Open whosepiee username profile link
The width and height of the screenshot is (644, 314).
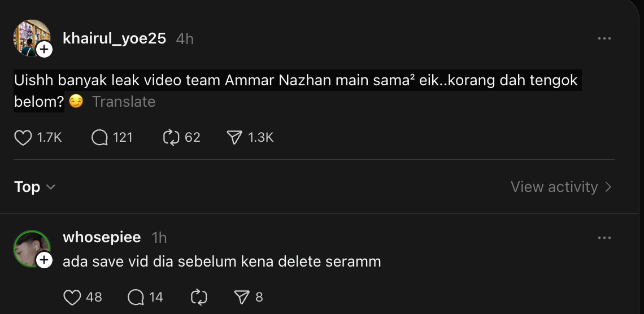pos(102,238)
